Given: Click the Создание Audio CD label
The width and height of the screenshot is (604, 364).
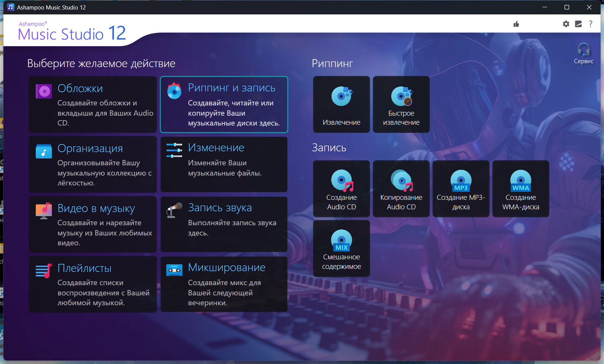Looking at the screenshot, I should click(341, 202).
